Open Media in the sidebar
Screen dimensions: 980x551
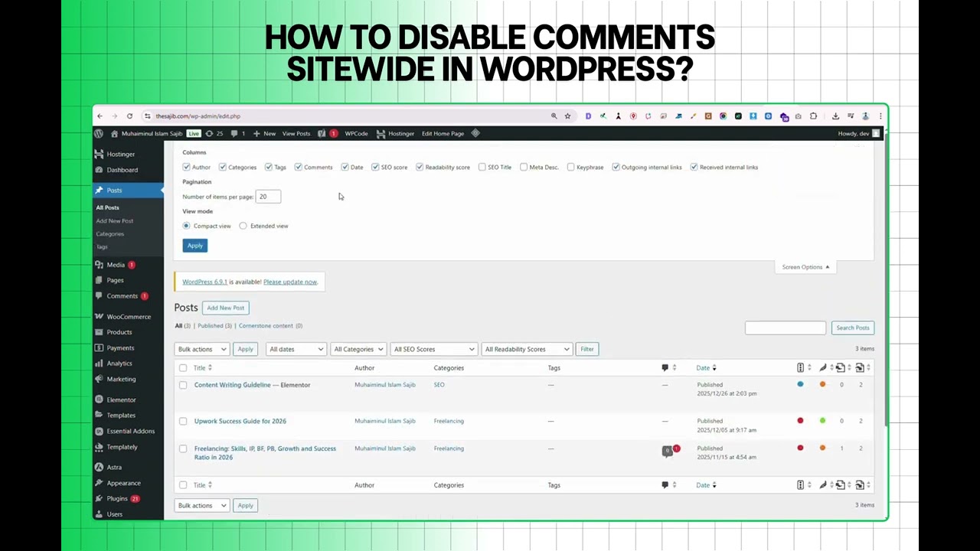click(x=116, y=265)
